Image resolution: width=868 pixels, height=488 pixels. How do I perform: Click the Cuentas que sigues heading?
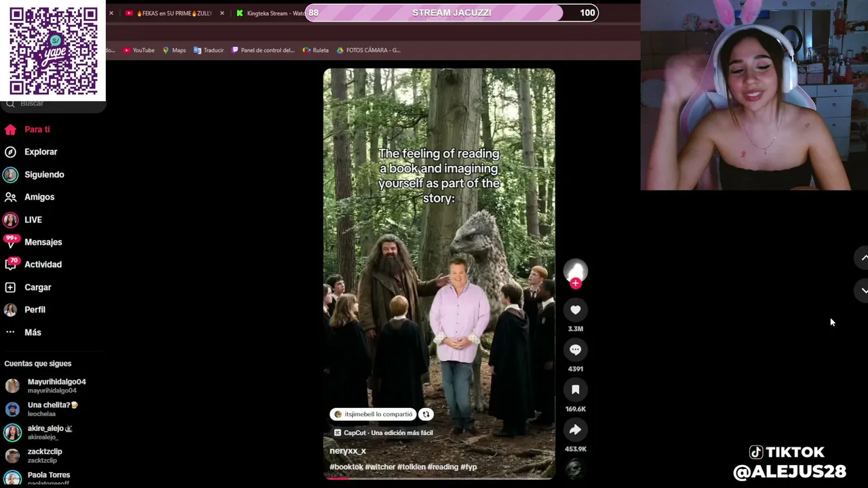click(x=38, y=364)
